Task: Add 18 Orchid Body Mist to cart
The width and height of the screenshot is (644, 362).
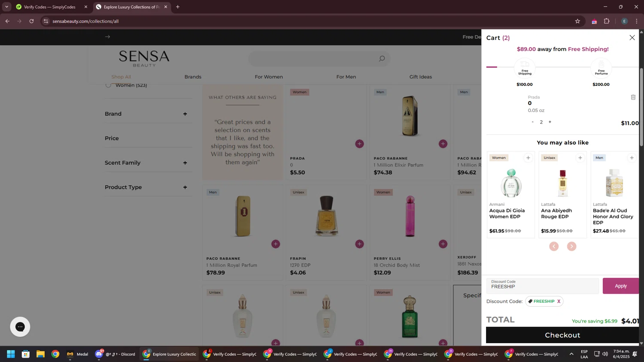Action: tap(443, 244)
